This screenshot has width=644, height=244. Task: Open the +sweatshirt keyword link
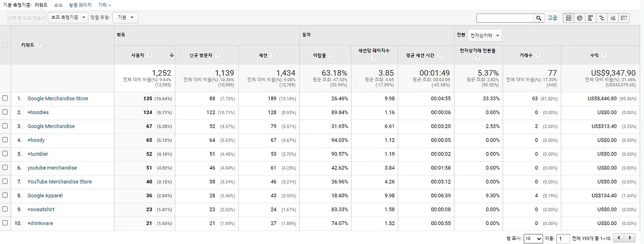(41, 209)
